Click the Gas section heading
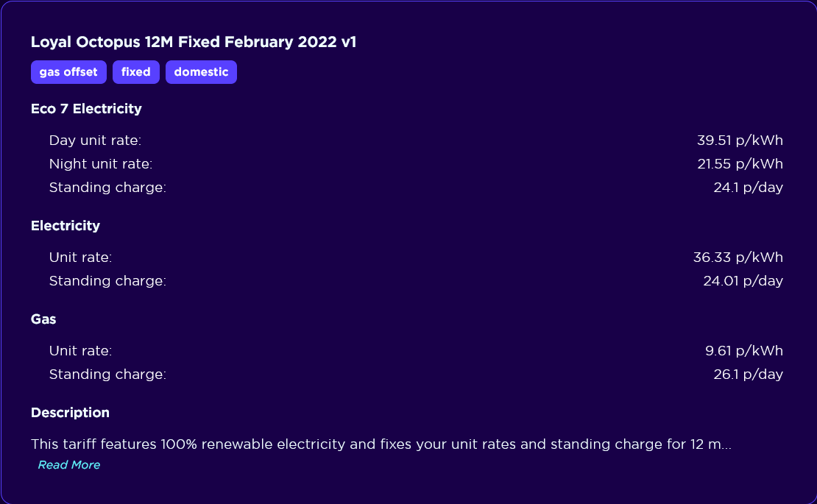The height and width of the screenshot is (504, 817). tap(43, 319)
